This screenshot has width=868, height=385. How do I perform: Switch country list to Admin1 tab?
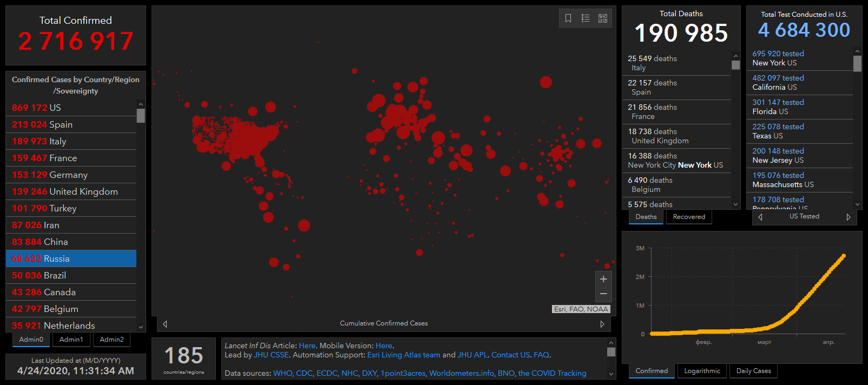[71, 340]
